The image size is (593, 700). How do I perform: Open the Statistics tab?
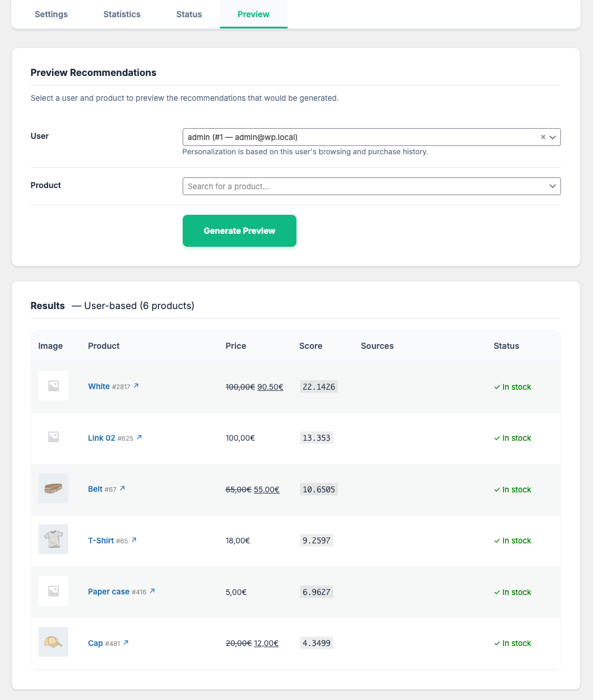click(122, 14)
